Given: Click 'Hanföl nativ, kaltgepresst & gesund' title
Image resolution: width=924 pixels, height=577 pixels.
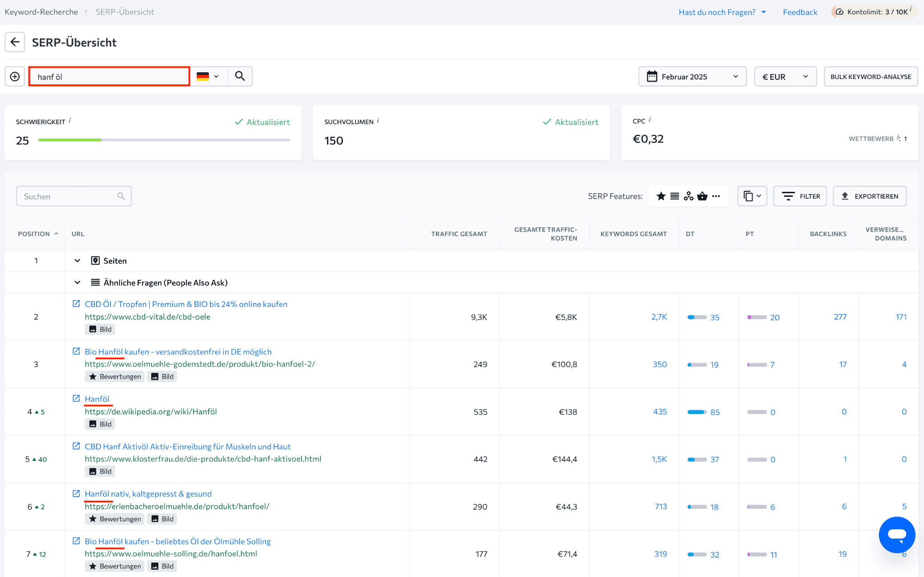Looking at the screenshot, I should point(148,493).
